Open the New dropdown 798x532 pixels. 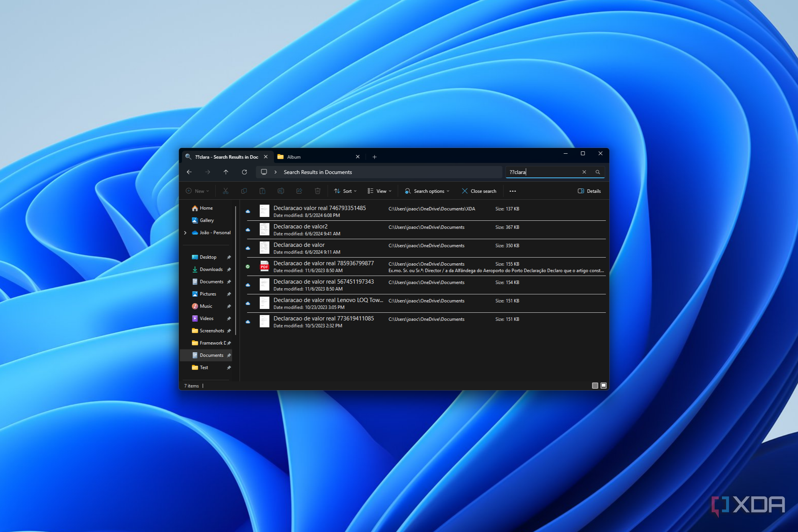197,191
